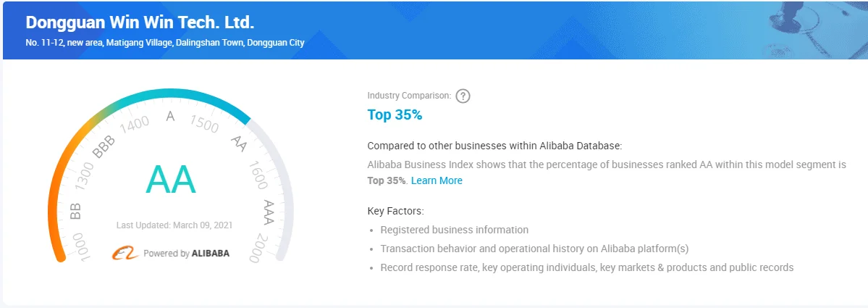Click the Dongguan Win Win Tech. Ltd. title
The height and width of the screenshot is (308, 868).
(140, 22)
